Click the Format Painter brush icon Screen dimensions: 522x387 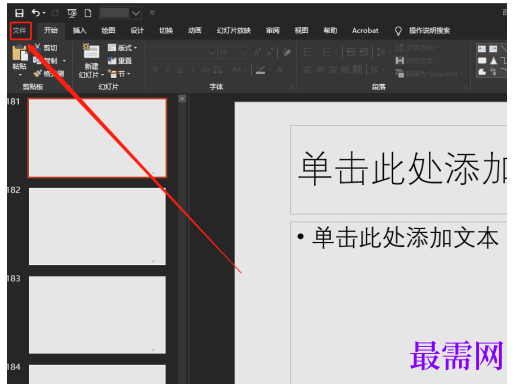(x=37, y=73)
